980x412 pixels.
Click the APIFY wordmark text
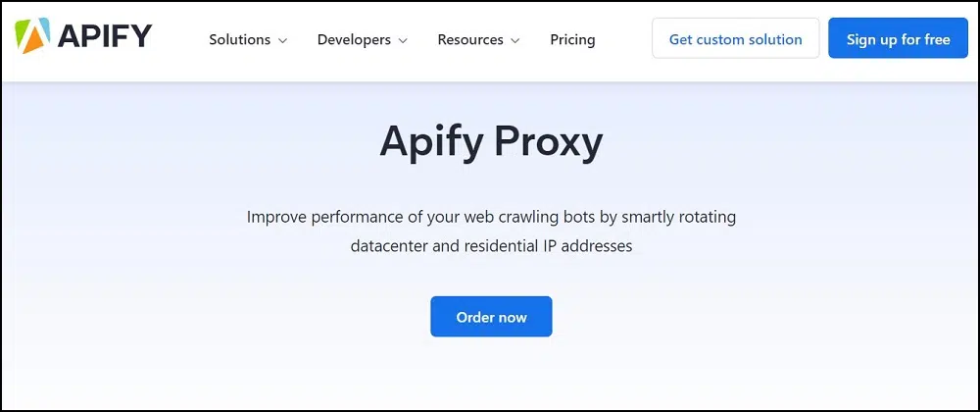[105, 36]
